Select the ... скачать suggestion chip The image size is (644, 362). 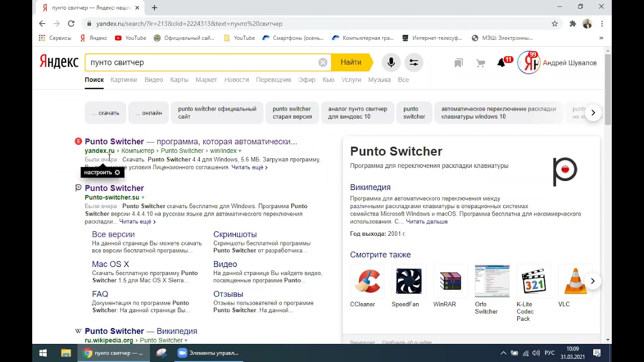click(106, 113)
